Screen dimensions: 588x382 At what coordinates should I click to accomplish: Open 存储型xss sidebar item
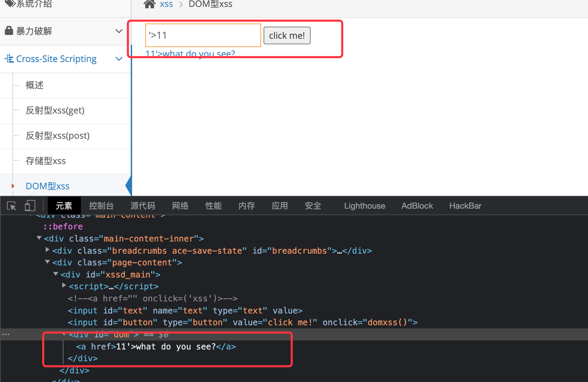[46, 161]
